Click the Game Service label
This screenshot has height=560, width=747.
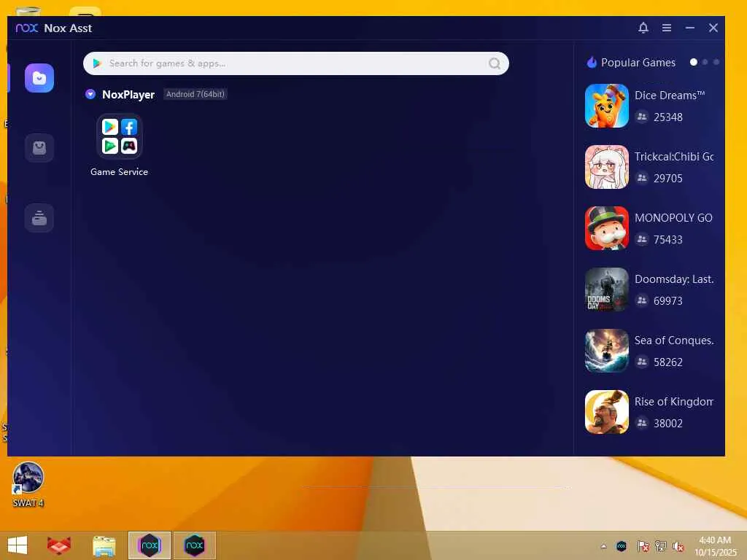coord(119,172)
